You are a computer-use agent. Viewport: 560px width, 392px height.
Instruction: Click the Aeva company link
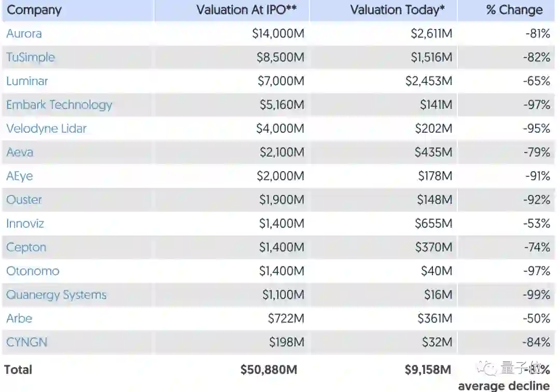(x=20, y=152)
